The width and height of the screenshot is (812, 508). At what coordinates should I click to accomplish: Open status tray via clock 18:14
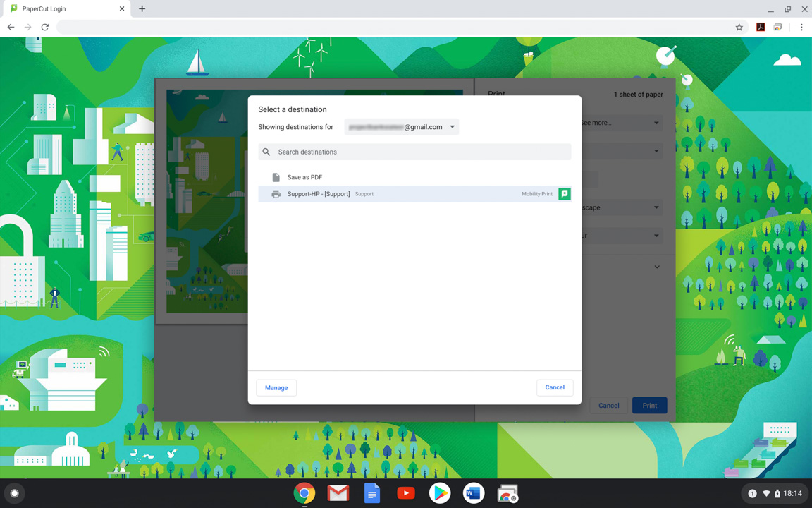(792, 493)
